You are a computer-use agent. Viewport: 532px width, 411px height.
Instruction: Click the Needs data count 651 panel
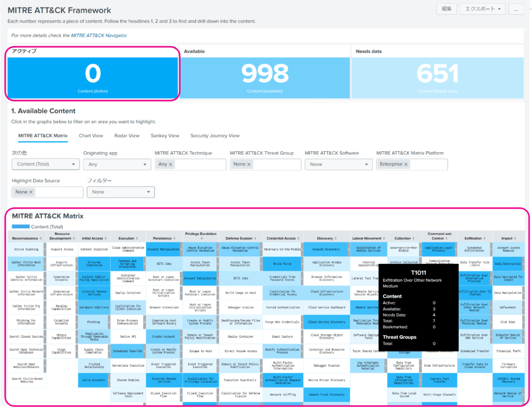pyautogui.click(x=437, y=78)
